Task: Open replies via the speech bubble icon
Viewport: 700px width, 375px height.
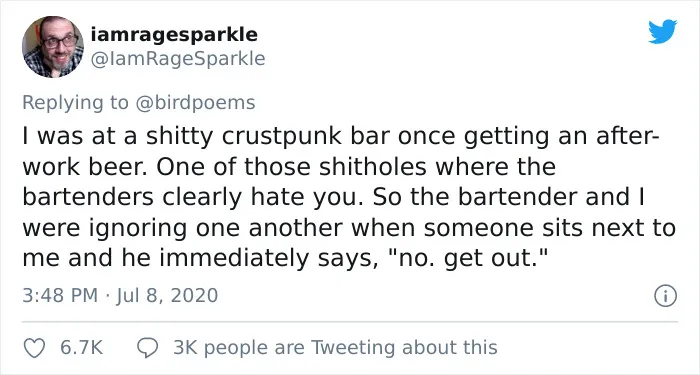Action: (x=147, y=348)
